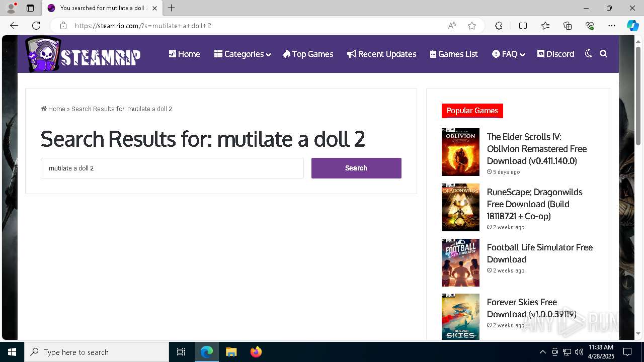Go back with the browser back arrow
This screenshot has height=362, width=644.
click(x=14, y=26)
